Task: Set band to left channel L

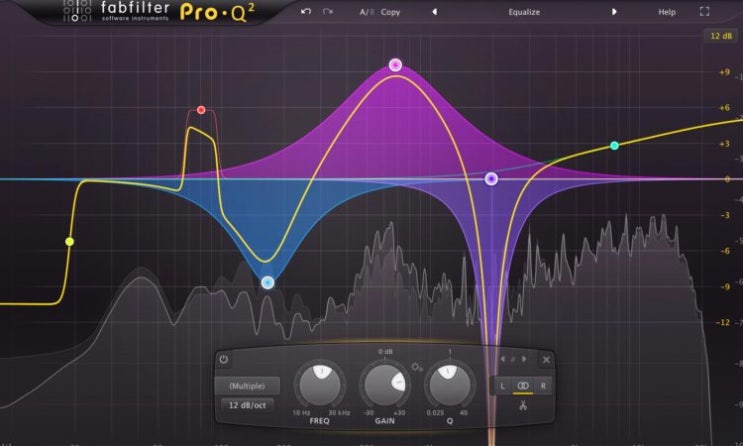Action: pos(503,386)
